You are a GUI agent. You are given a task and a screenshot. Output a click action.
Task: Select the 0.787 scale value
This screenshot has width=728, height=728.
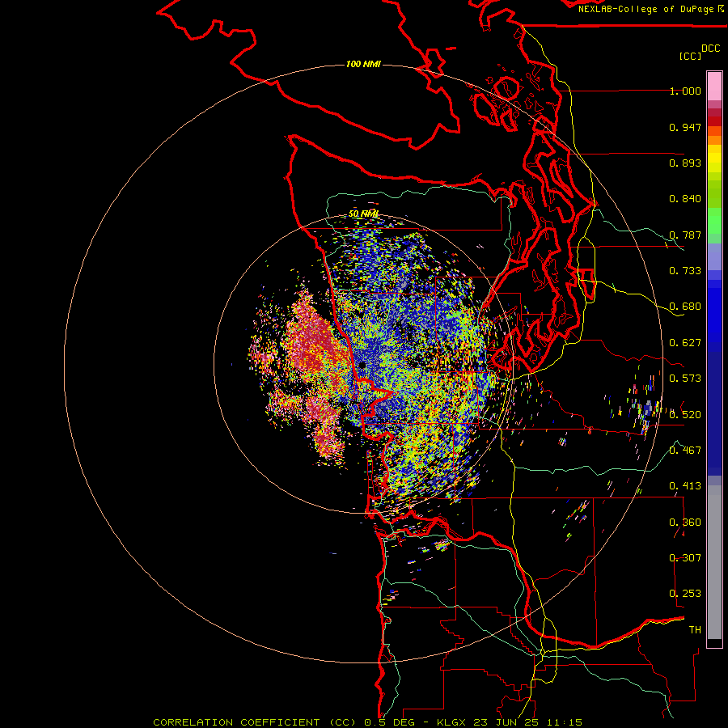point(685,235)
